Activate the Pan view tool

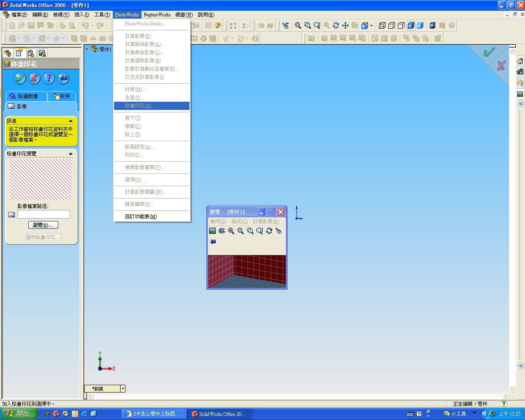pyautogui.click(x=345, y=25)
